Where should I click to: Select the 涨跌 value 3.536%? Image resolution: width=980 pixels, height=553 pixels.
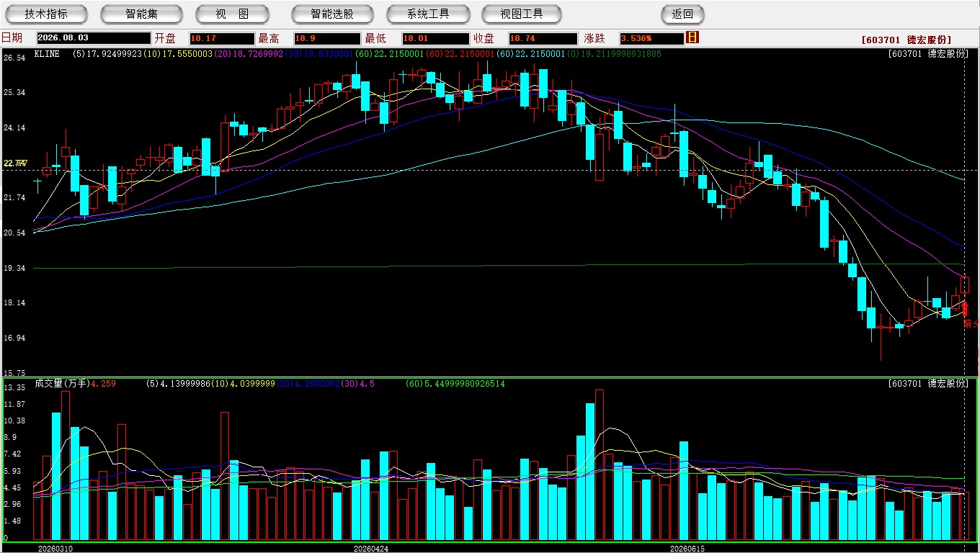[651, 39]
